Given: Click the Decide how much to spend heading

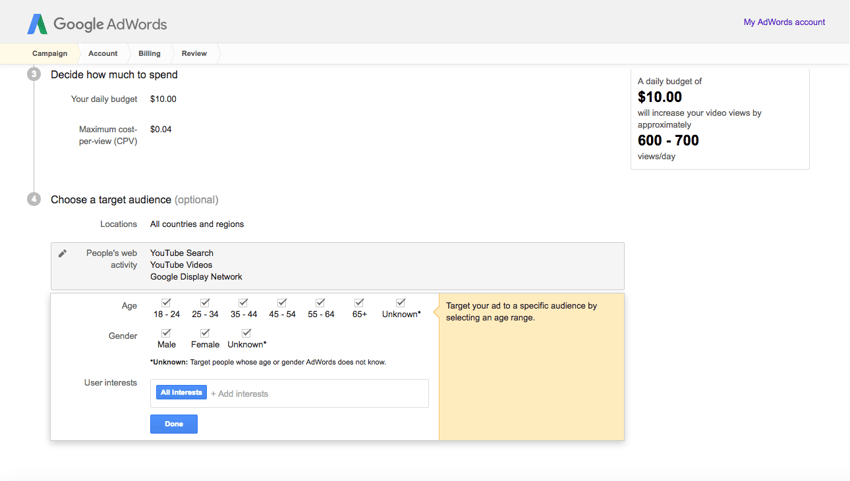Looking at the screenshot, I should pos(114,75).
